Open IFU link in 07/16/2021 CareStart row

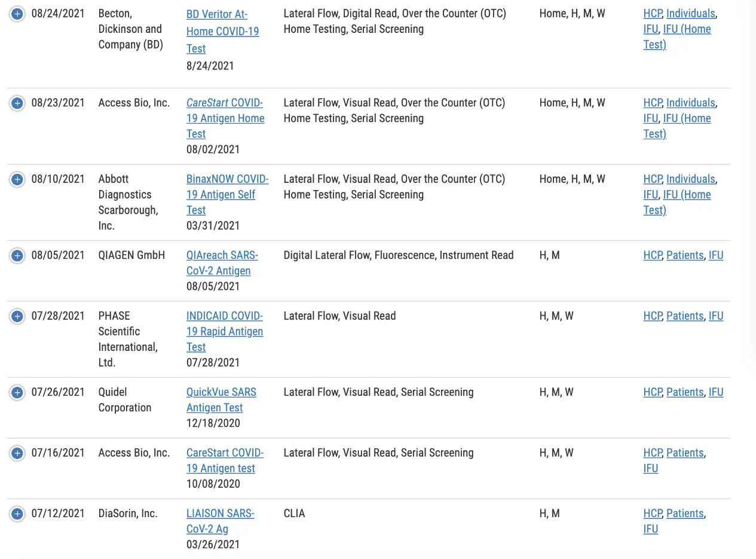pyautogui.click(x=651, y=468)
